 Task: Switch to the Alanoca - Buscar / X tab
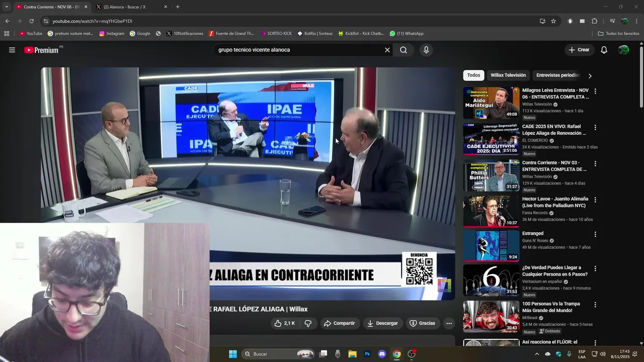click(125, 7)
